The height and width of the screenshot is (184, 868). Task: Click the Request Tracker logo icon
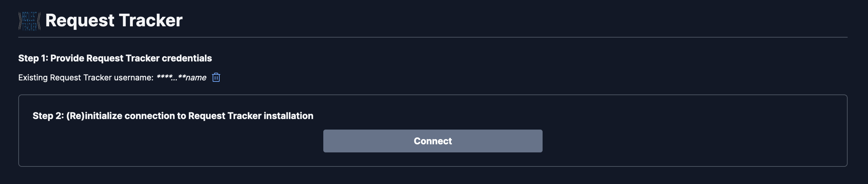coord(30,21)
